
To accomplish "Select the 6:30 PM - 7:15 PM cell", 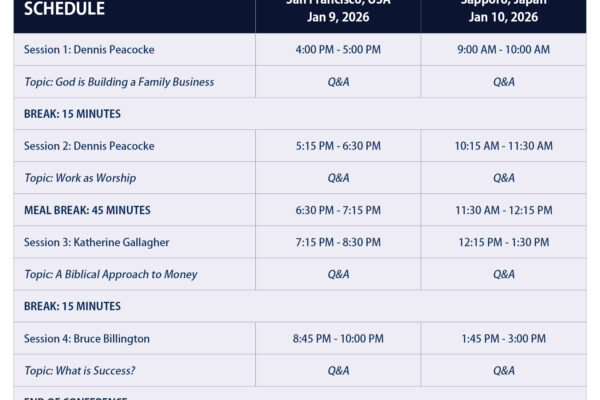I will pos(338,210).
